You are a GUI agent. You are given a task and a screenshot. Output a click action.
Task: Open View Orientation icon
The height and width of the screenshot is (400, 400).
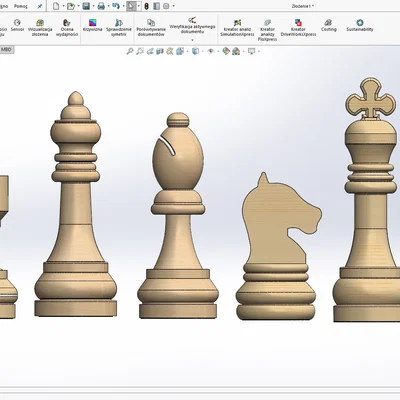coord(180,51)
